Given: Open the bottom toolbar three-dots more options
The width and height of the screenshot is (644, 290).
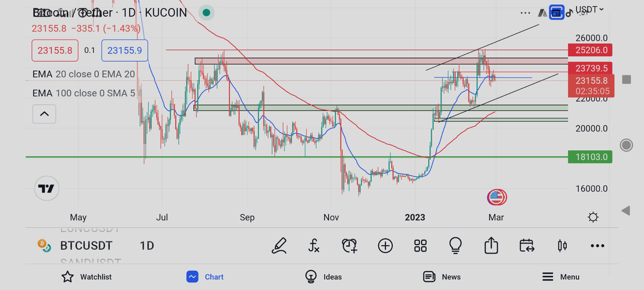Looking at the screenshot, I should (x=597, y=246).
